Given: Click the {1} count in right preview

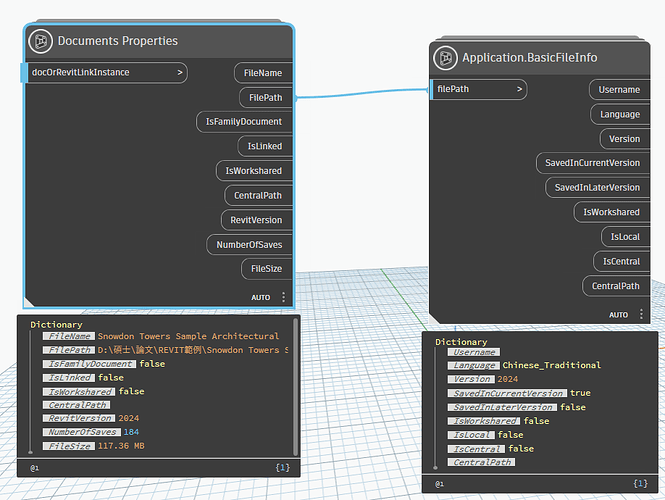Looking at the screenshot, I should tap(640, 483).
